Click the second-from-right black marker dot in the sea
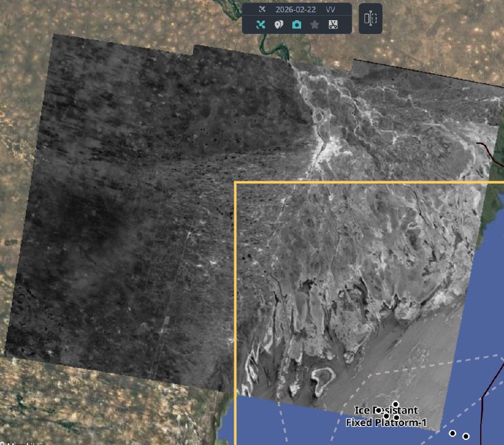The height and width of the screenshot is (445, 504). point(452,433)
